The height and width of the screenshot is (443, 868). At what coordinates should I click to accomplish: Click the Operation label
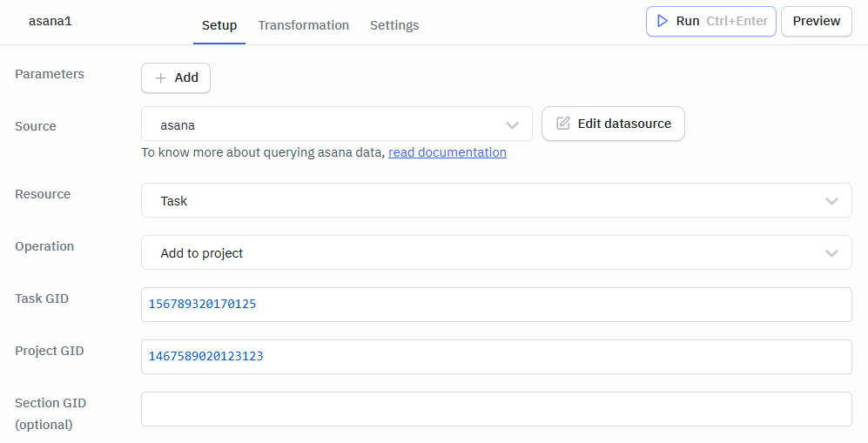[44, 246]
